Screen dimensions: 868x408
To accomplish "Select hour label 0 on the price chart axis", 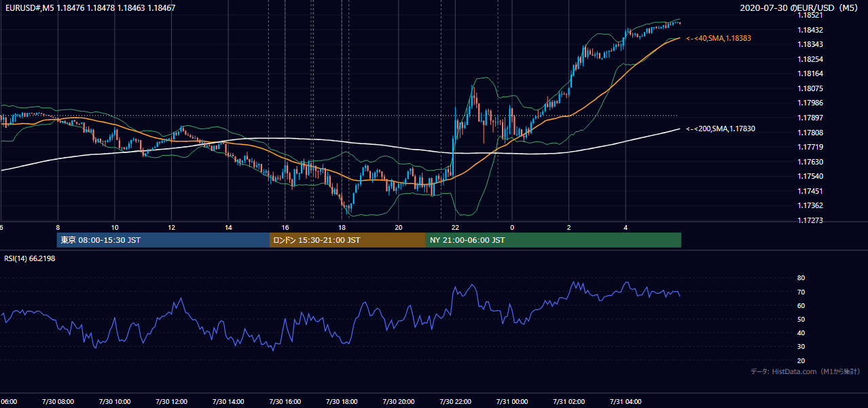I will coord(512,228).
